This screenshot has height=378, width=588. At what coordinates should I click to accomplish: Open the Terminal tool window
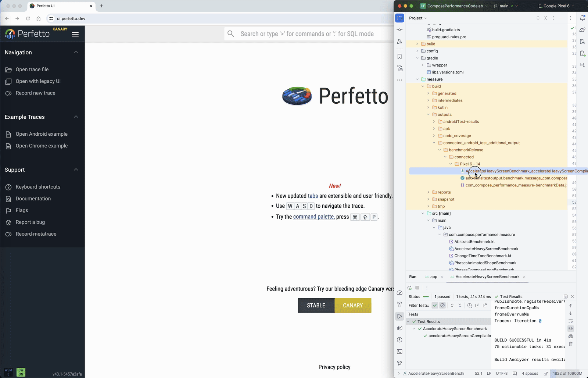coord(399,352)
